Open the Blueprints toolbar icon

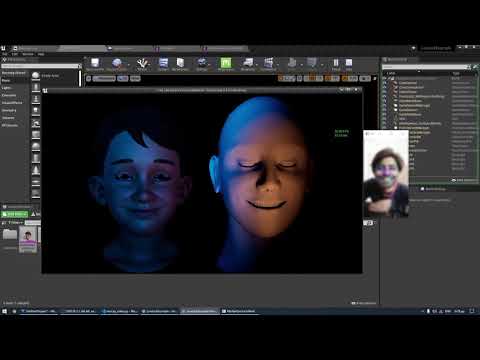point(248,64)
